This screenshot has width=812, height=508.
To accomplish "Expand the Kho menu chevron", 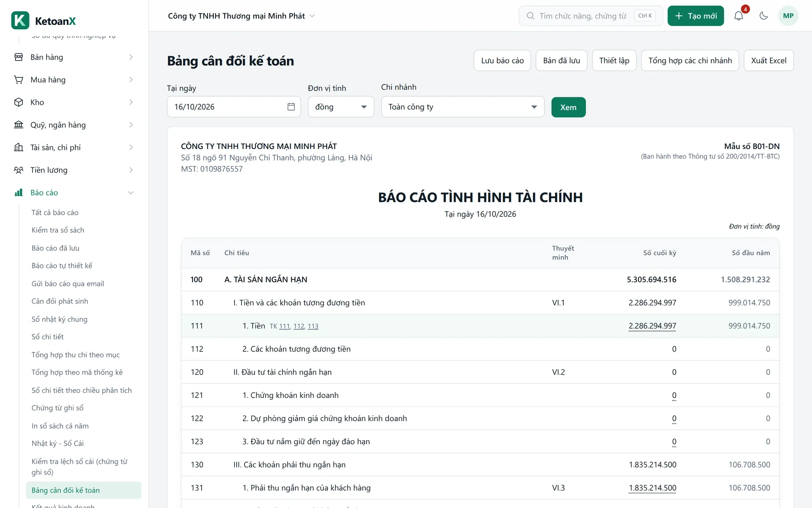I will pos(131,102).
